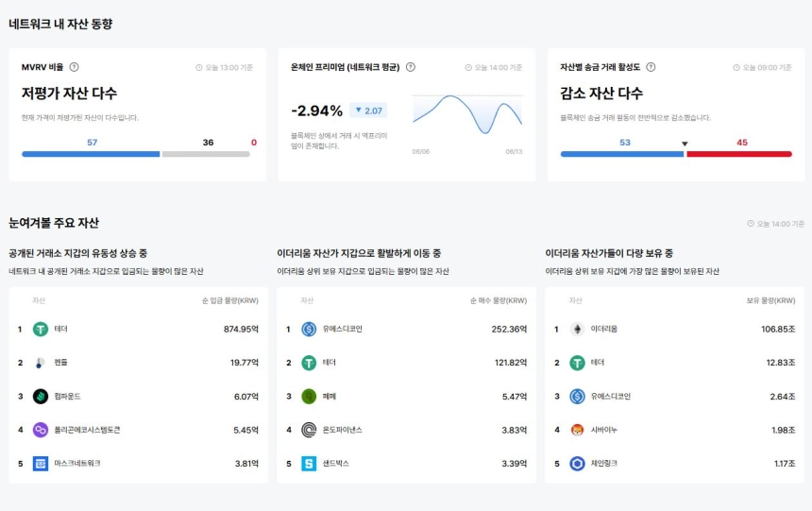Image resolution: width=812 pixels, height=511 pixels.
Task: Click the ▼ 2.07 change badge
Action: (x=368, y=111)
